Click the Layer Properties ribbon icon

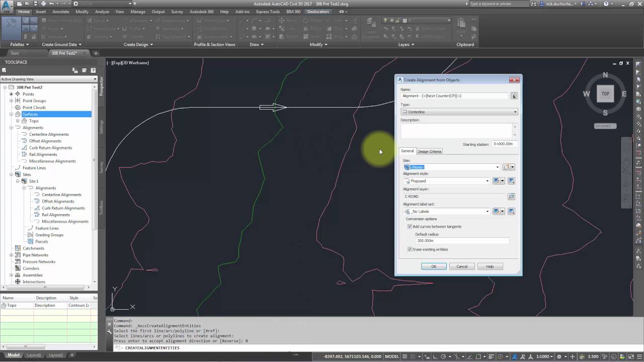(371, 28)
